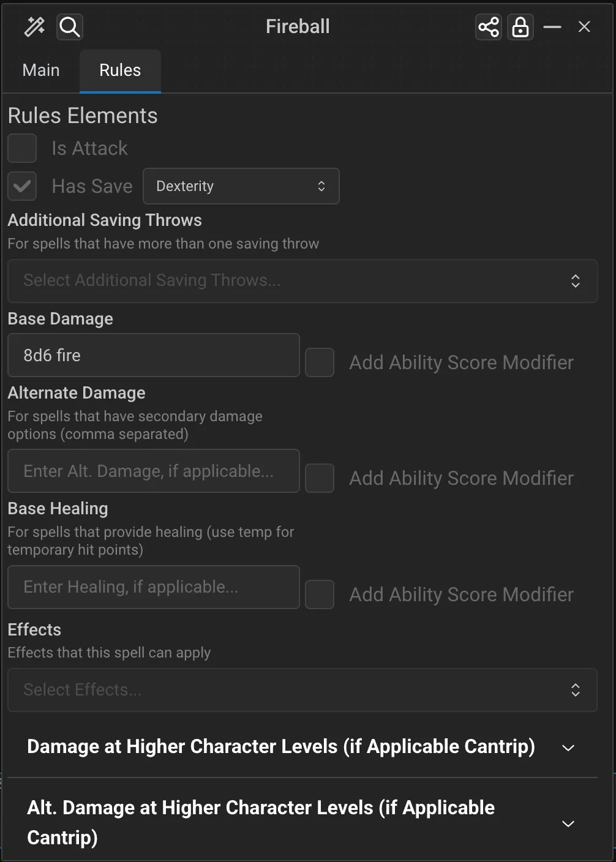
Task: Click the lock icon in the title bar
Action: click(520, 26)
